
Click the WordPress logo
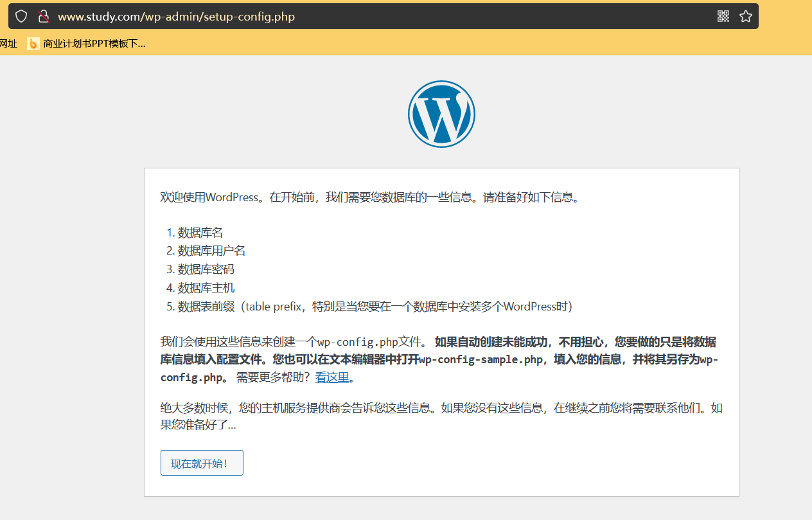point(441,114)
